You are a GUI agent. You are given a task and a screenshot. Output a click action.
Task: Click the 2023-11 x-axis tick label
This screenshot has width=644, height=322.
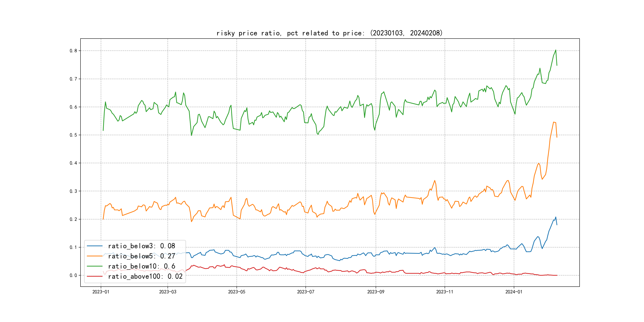point(444,292)
